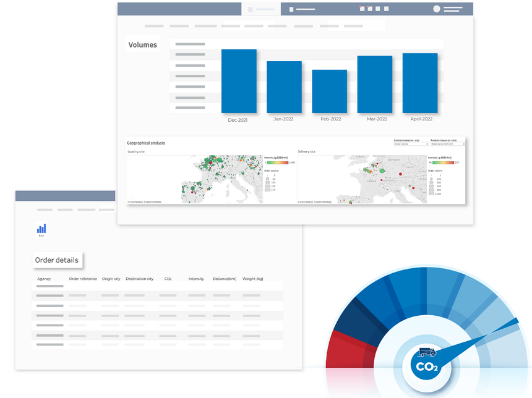Click the Dec-2021 axis label

pos(238,120)
